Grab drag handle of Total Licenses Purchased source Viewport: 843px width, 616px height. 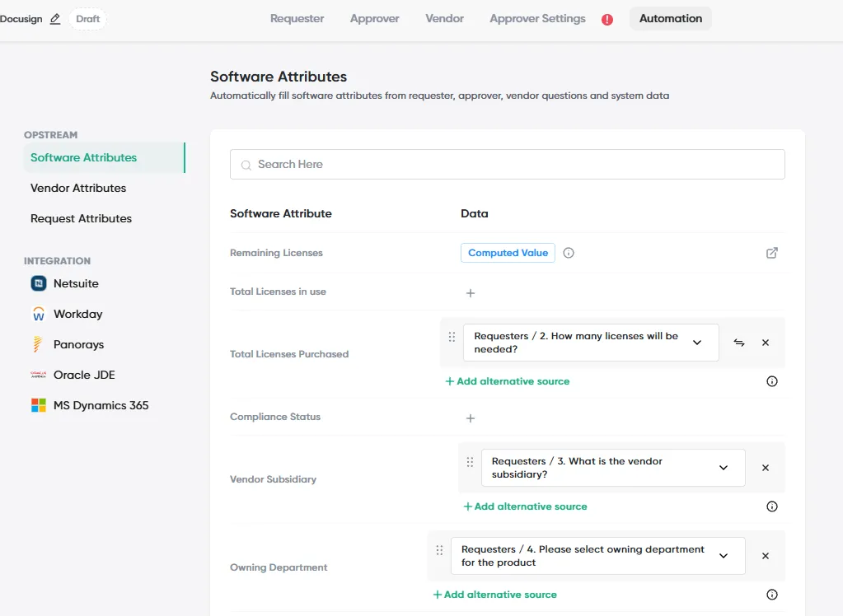[452, 337]
